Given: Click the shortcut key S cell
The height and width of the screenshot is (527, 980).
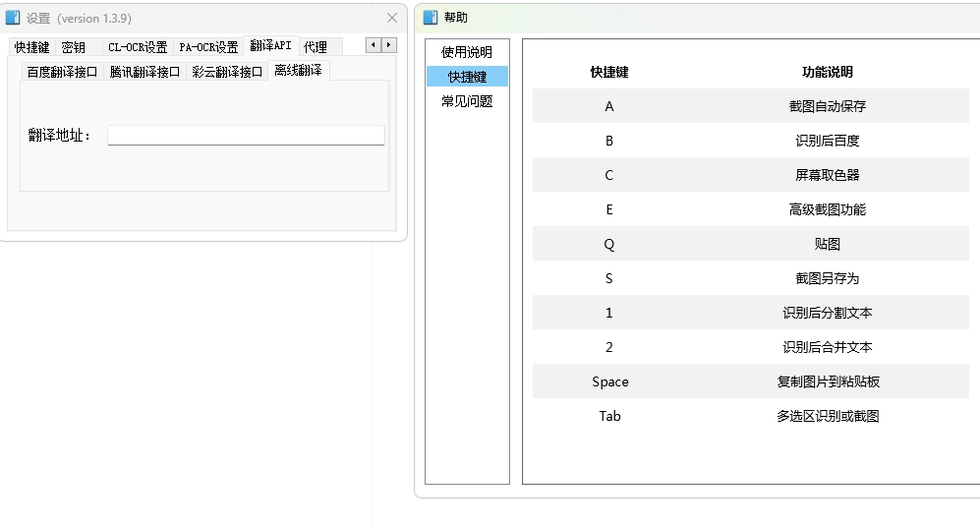Looking at the screenshot, I should pos(608,278).
